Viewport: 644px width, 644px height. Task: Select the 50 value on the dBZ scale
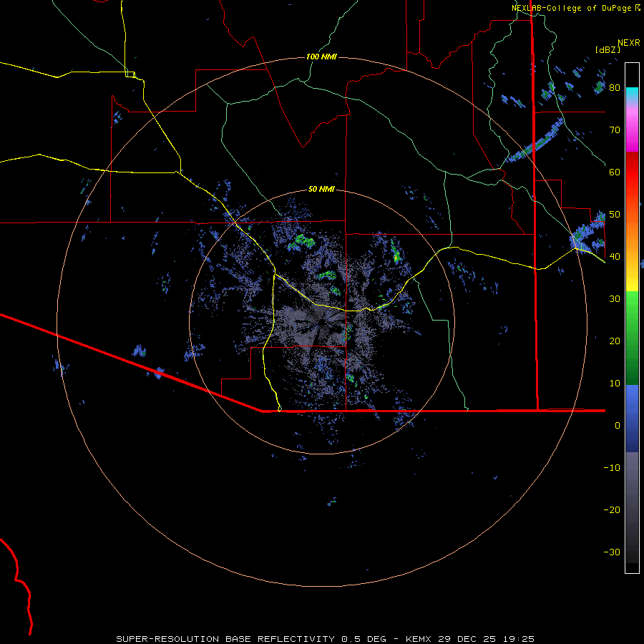(615, 215)
